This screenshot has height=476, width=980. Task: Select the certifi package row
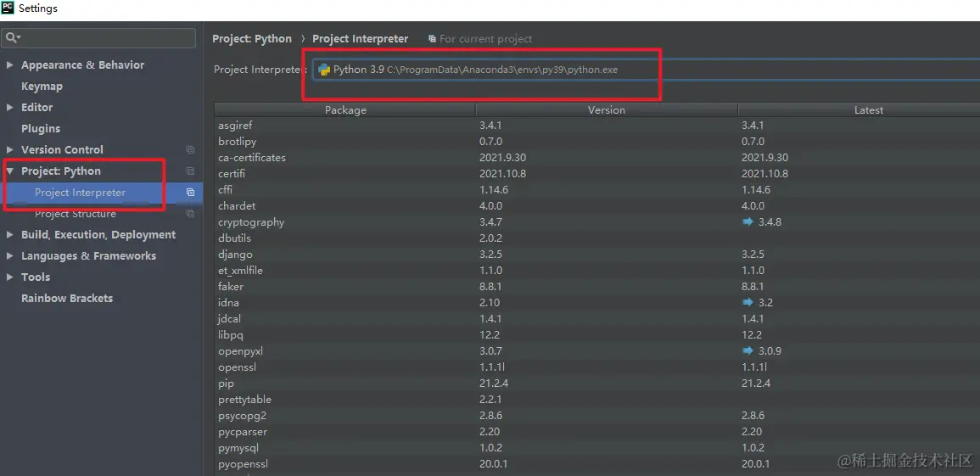click(596, 174)
